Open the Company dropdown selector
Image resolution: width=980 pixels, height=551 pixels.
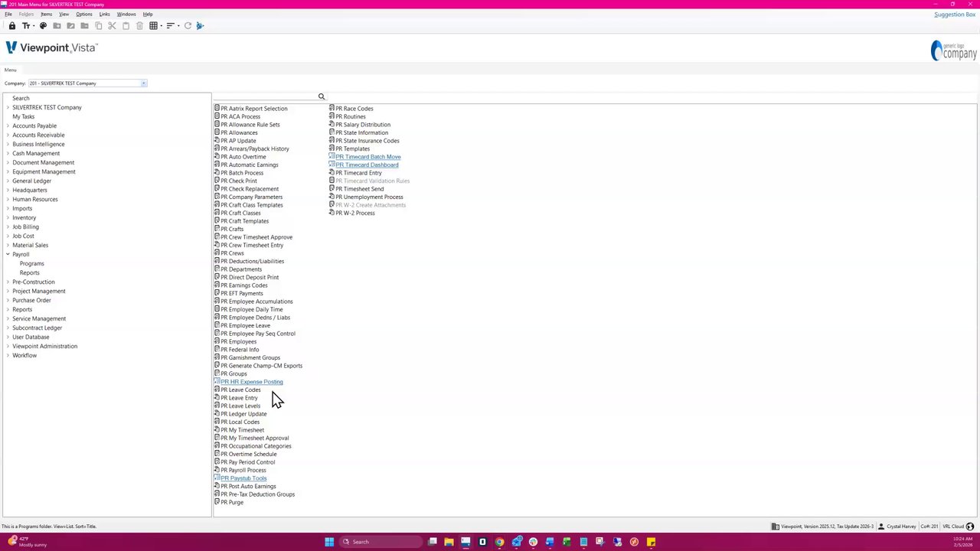point(143,83)
